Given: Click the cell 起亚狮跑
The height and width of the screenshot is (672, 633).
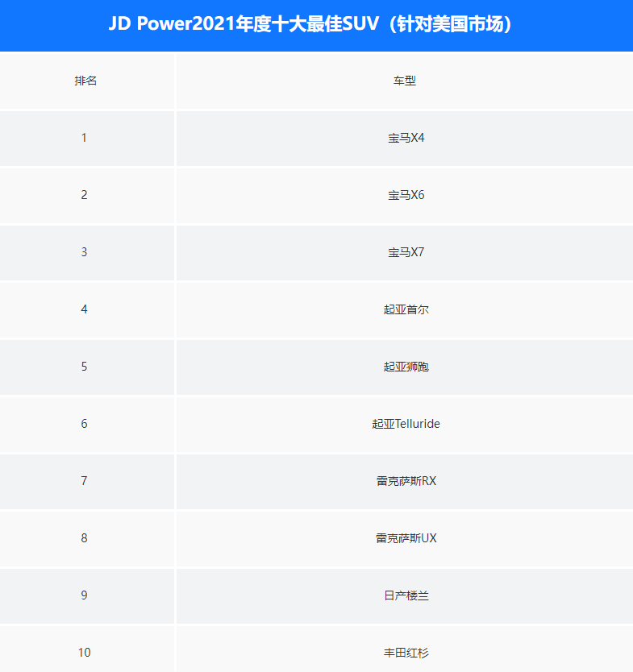Looking at the screenshot, I should coord(406,367).
